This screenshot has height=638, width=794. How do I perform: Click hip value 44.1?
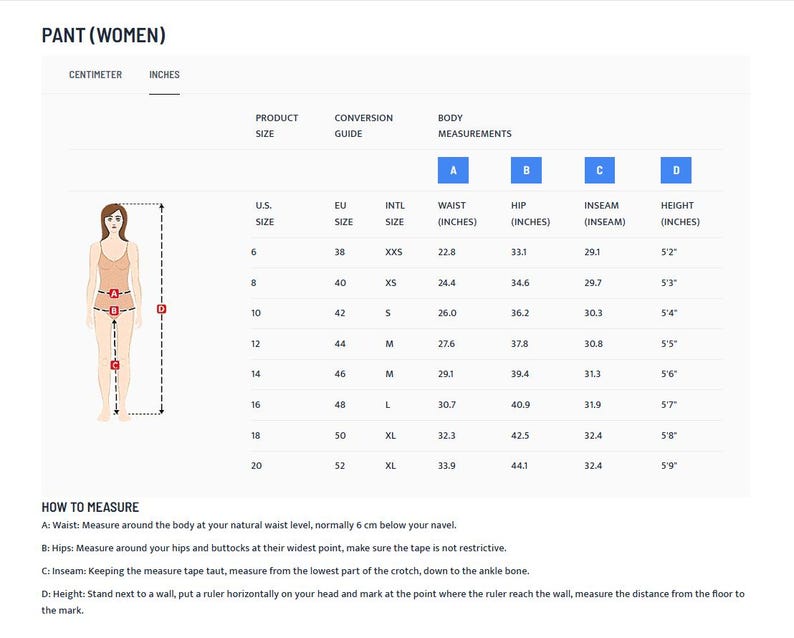point(520,466)
